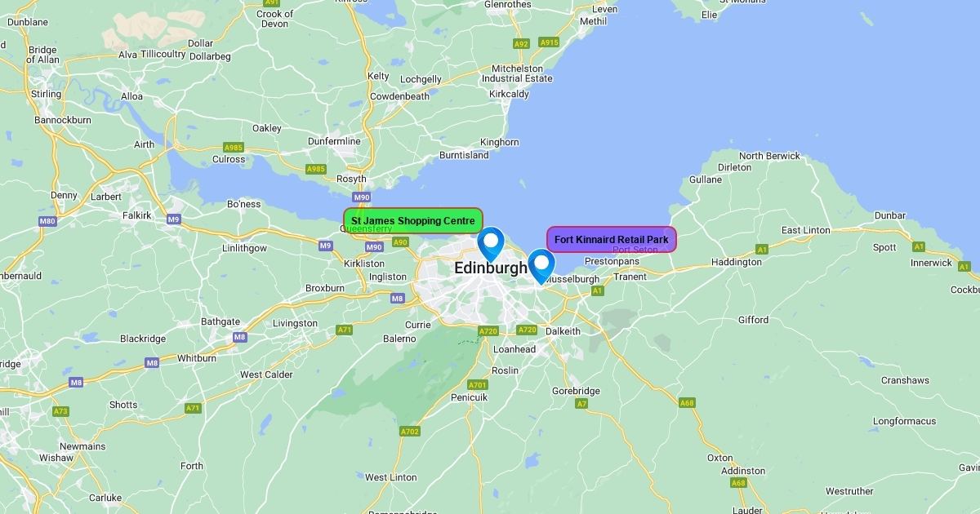Select the purple Fort Kinnaird Retail Park label
This screenshot has width=980, height=514.
612,240
